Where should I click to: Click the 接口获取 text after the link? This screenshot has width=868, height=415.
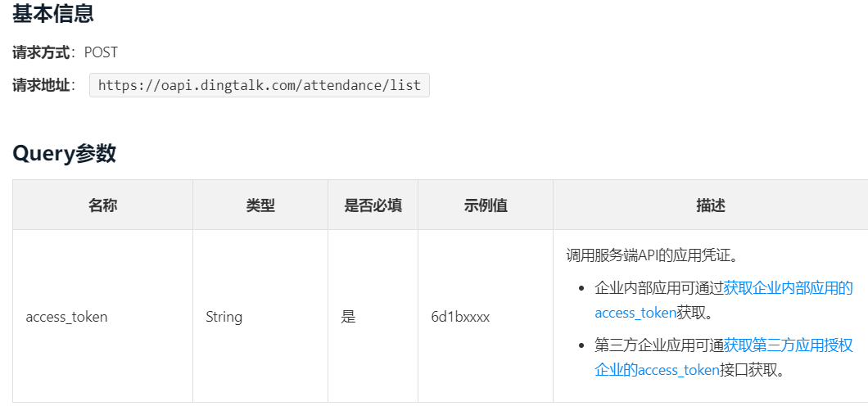click(752, 370)
